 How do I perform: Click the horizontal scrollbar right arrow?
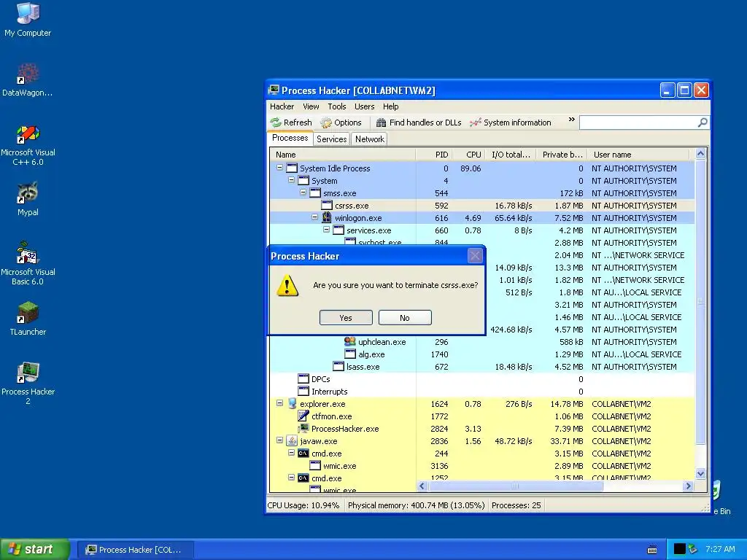point(688,486)
